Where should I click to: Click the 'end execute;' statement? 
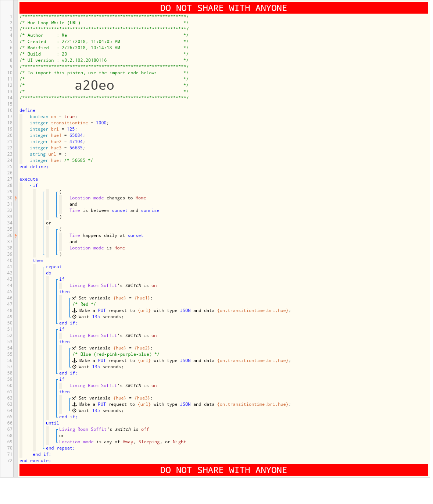(35, 461)
